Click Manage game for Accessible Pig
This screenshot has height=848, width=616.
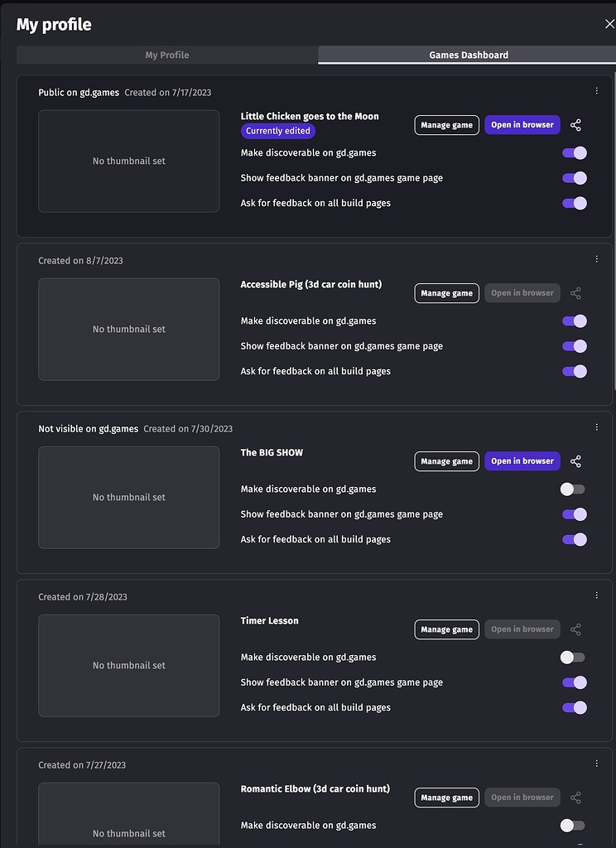coord(446,292)
